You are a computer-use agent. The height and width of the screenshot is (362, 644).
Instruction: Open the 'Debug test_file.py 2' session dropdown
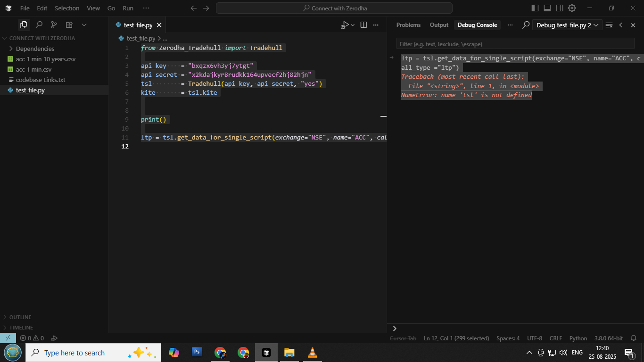(567, 25)
